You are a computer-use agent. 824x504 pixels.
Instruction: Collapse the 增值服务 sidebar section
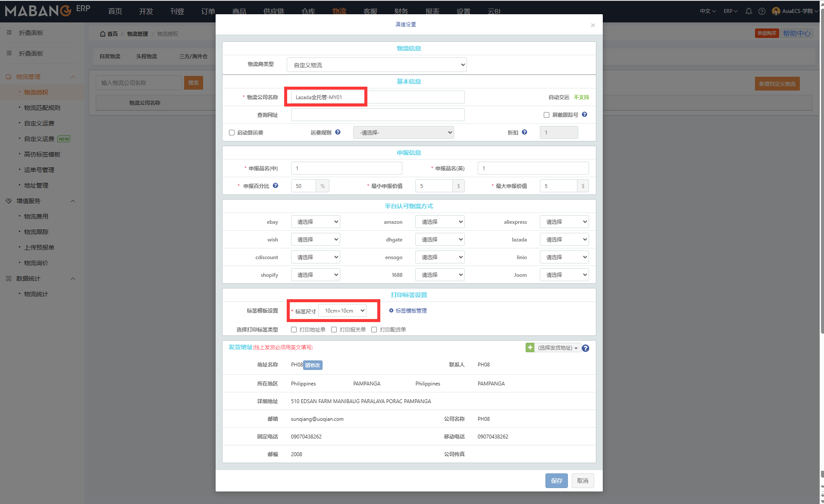(73, 201)
